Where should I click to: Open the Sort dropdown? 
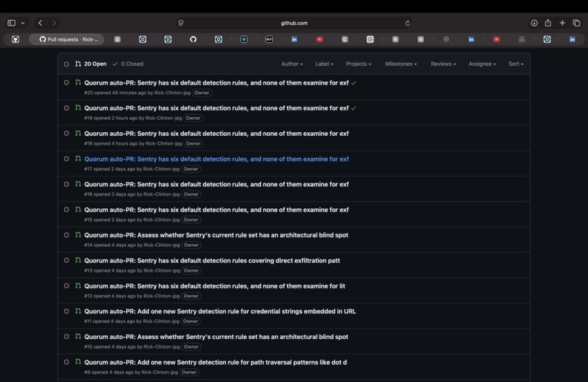[516, 64]
